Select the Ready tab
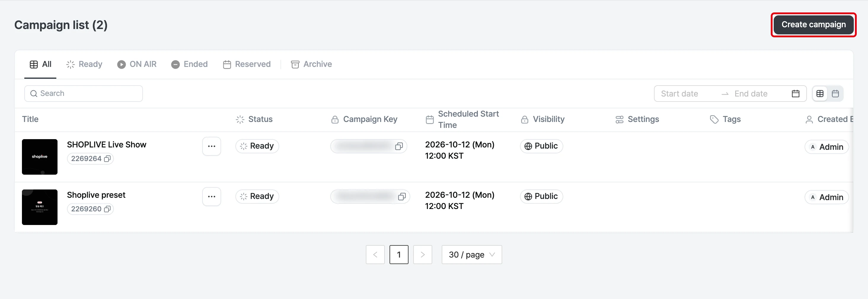868x299 pixels. (84, 64)
